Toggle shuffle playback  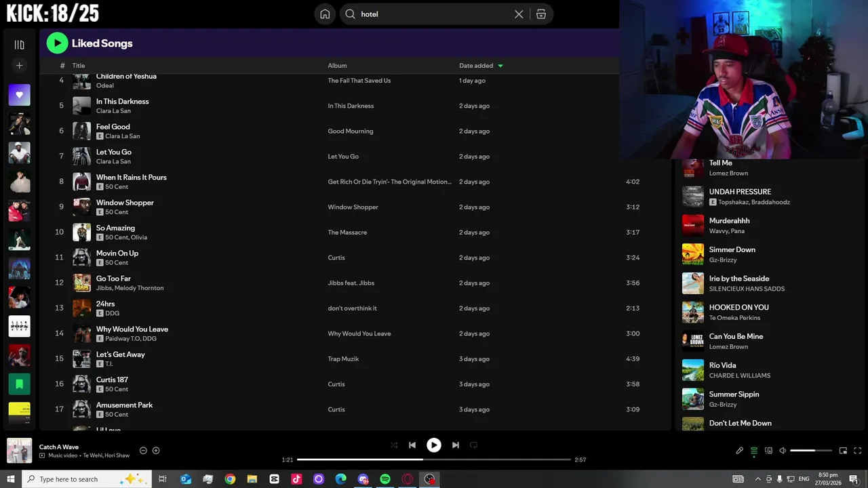394,445
